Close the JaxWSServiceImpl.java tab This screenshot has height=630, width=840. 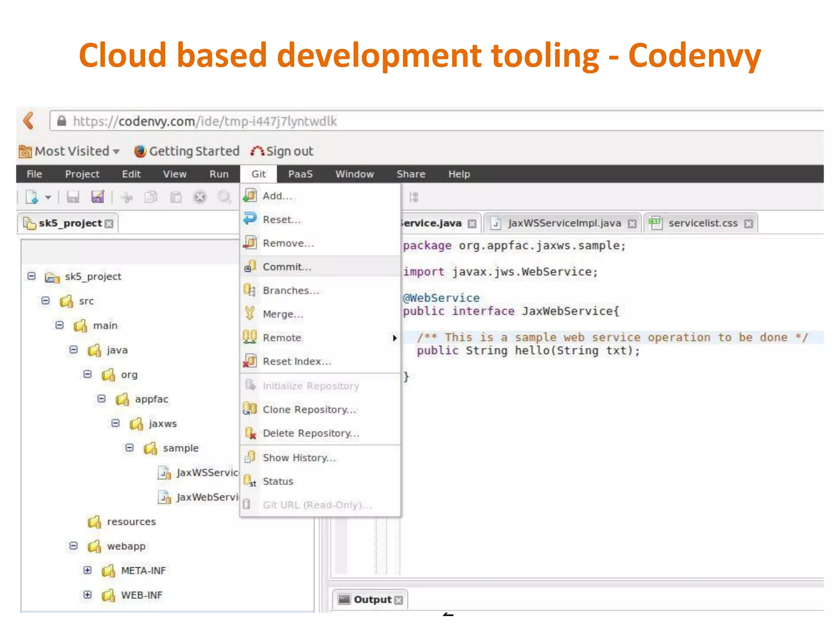point(632,224)
